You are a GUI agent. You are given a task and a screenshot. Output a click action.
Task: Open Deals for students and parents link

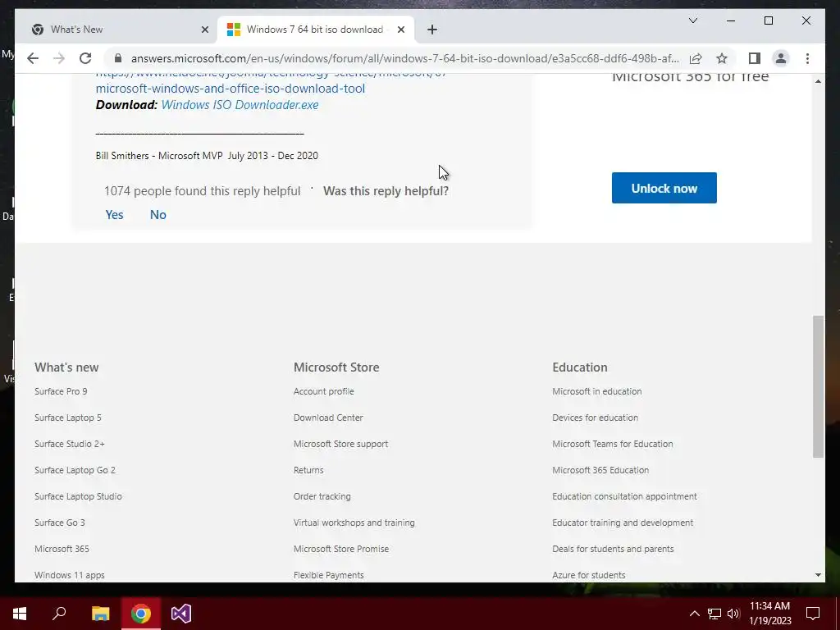click(613, 549)
